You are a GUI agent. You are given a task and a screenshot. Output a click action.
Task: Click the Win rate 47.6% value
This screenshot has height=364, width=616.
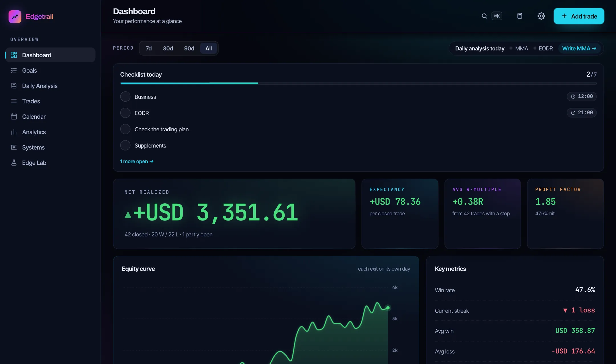pos(585,290)
